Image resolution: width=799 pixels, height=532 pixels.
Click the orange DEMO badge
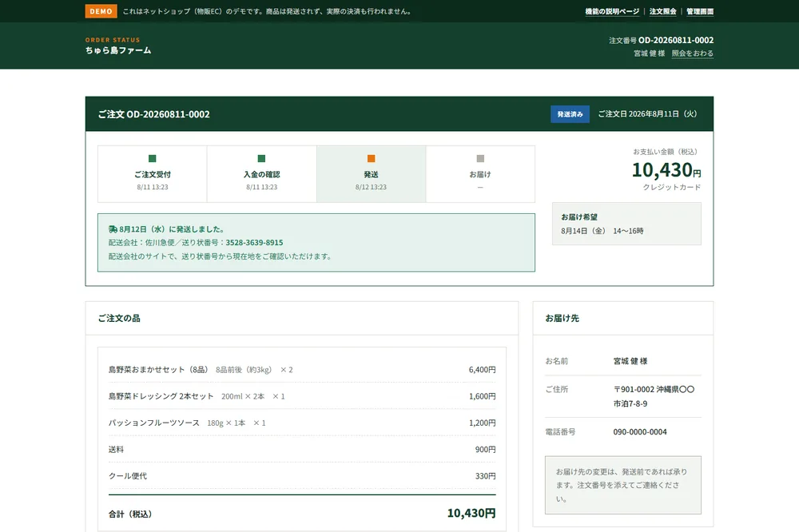[x=101, y=11]
